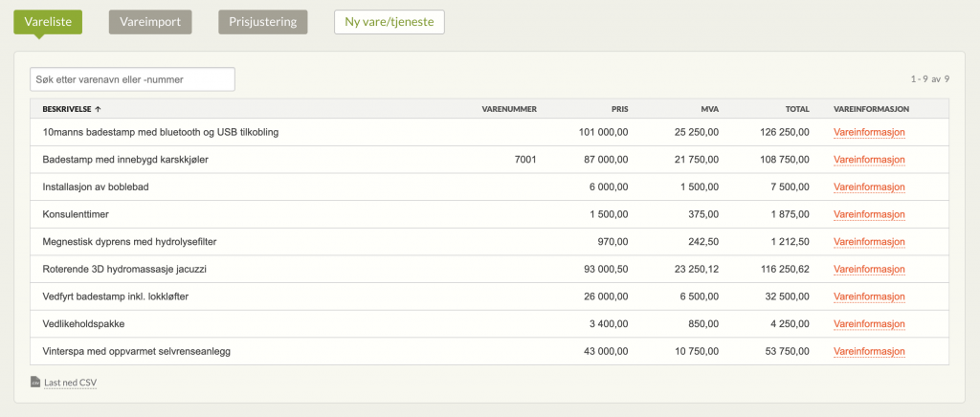The width and height of the screenshot is (980, 417).
Task: Sort by the Pris column header
Action: coord(620,109)
